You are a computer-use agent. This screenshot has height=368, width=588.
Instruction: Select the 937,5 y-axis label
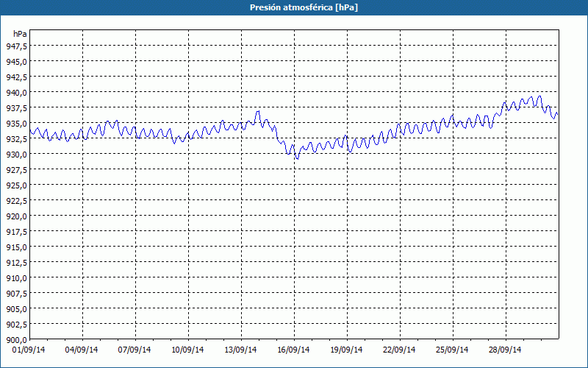[x=16, y=107]
